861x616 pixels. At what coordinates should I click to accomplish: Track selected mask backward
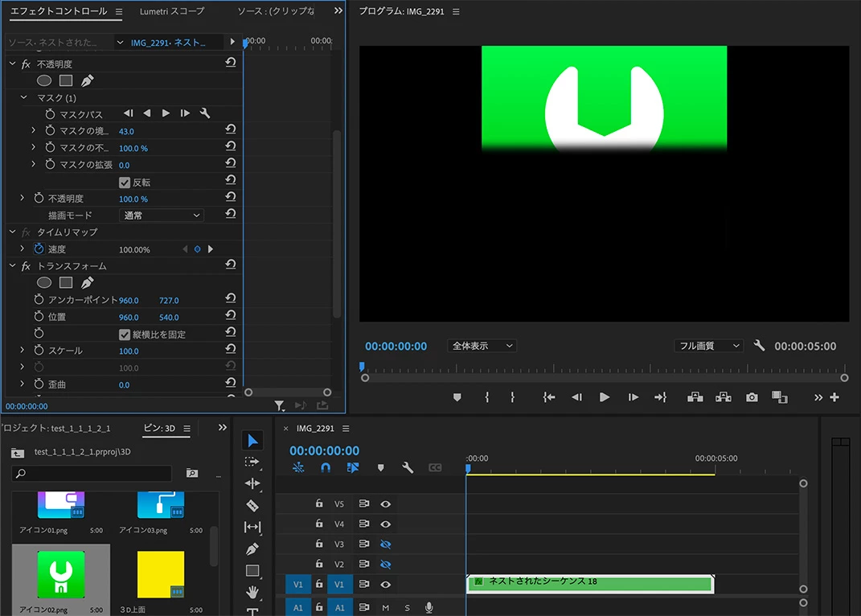tap(146, 113)
